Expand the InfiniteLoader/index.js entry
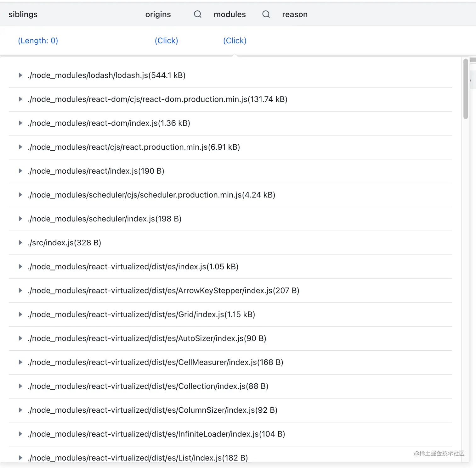This screenshot has width=476, height=468. [x=20, y=434]
